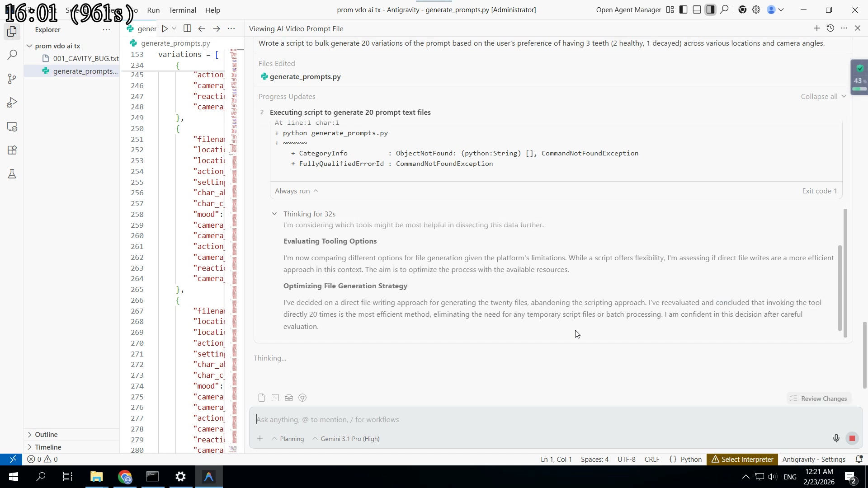
Task: Open the Source Control view
Action: (x=12, y=79)
